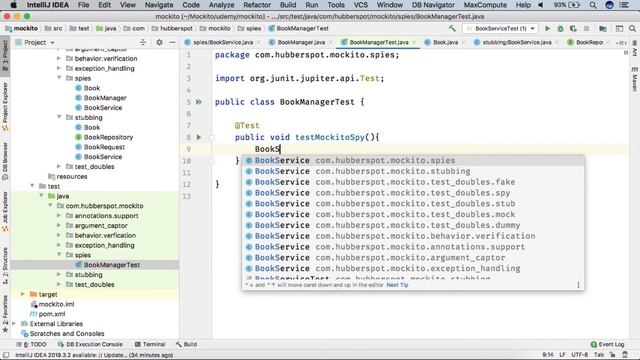Viewport: 640px width, 360px height.
Task: Open Project Structure folder icon in toolbar
Action: (x=603, y=29)
